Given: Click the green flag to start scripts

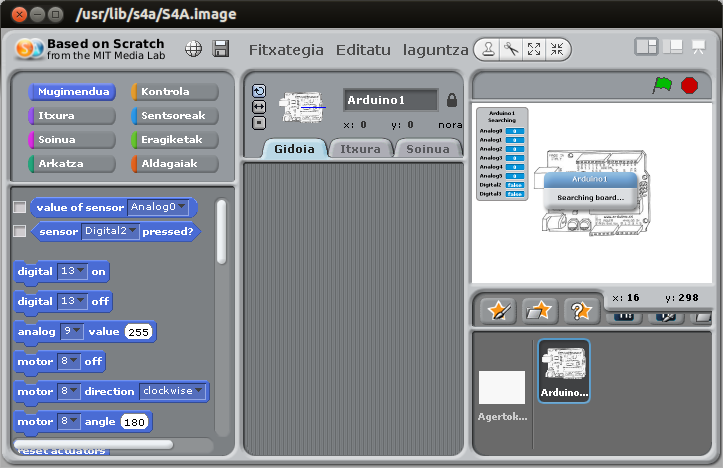Looking at the screenshot, I should coord(662,85).
